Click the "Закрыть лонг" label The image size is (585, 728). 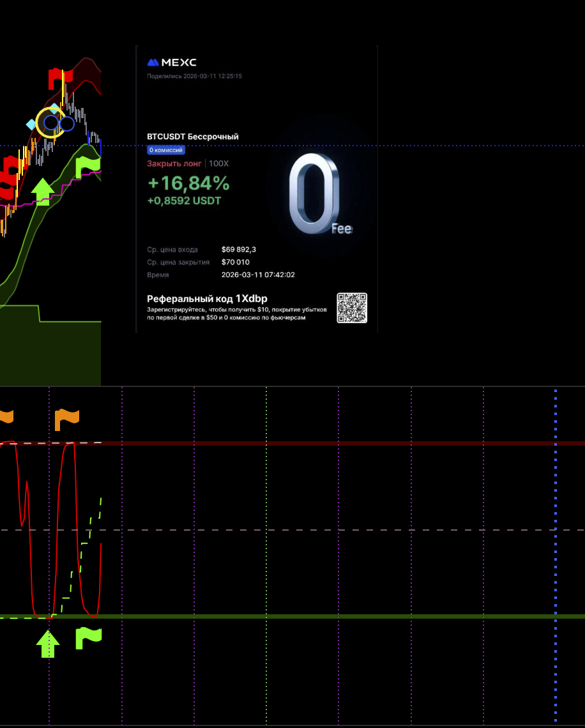(174, 163)
